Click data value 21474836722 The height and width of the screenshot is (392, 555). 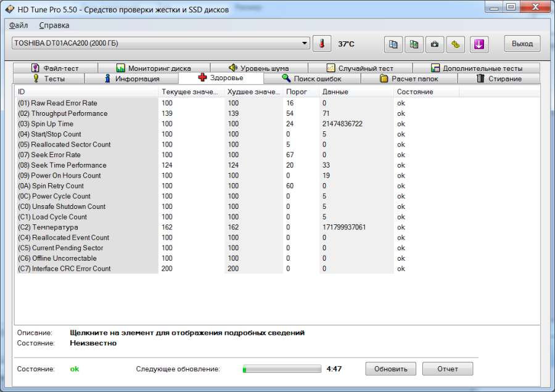point(342,124)
